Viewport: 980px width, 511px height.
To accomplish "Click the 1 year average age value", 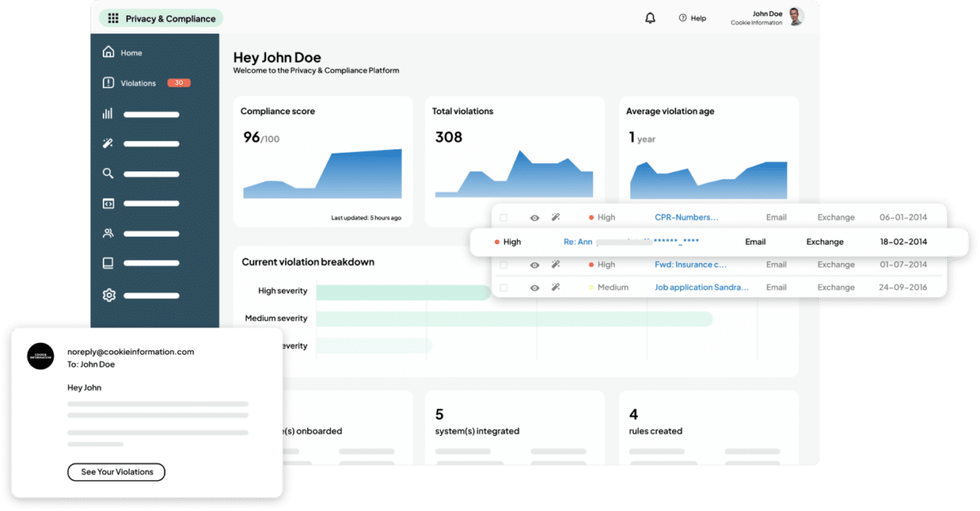I will click(x=643, y=137).
